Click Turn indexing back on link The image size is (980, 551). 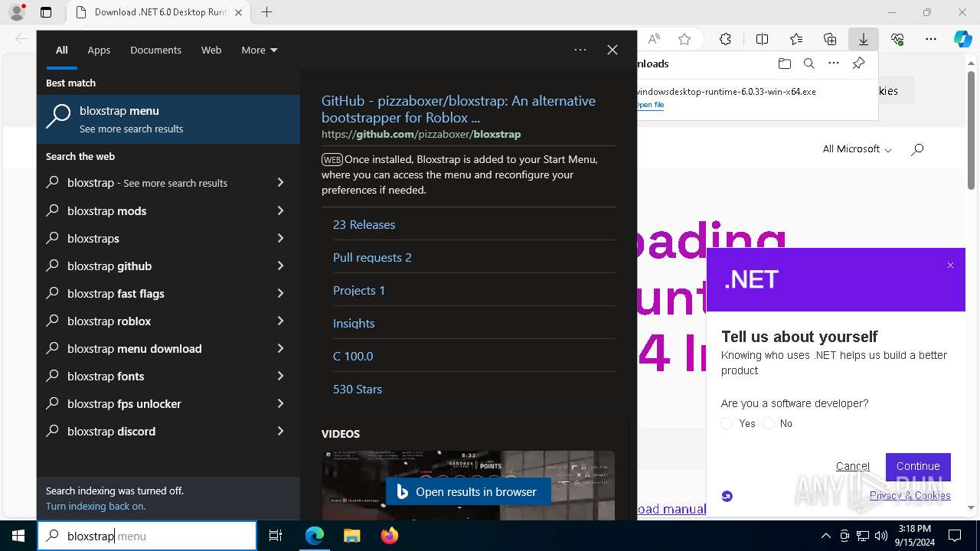[x=96, y=506]
